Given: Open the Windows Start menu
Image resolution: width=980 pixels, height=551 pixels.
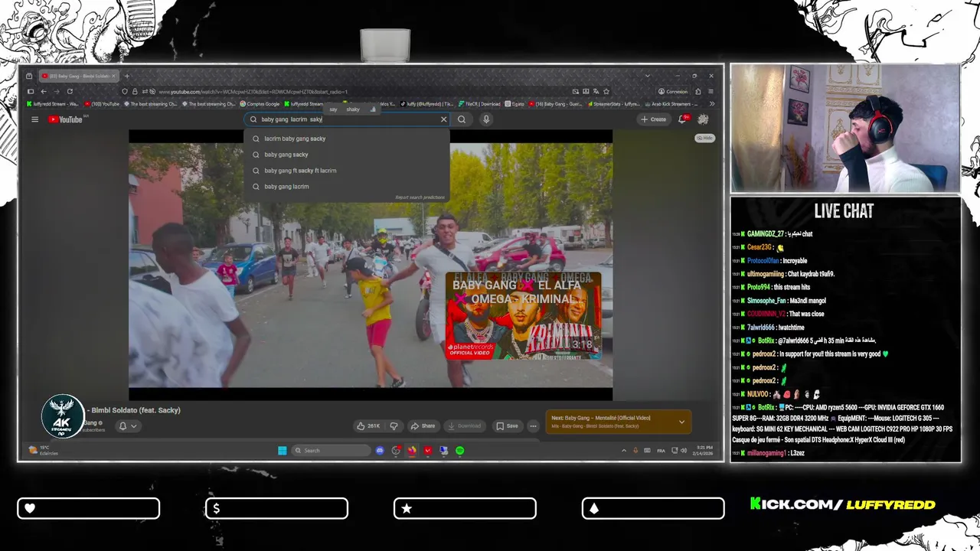Looking at the screenshot, I should 283,451.
